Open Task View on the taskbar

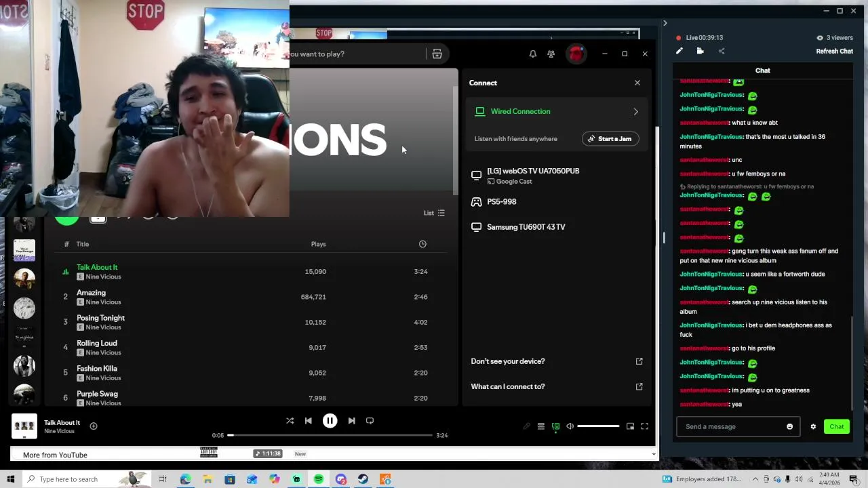click(163, 479)
